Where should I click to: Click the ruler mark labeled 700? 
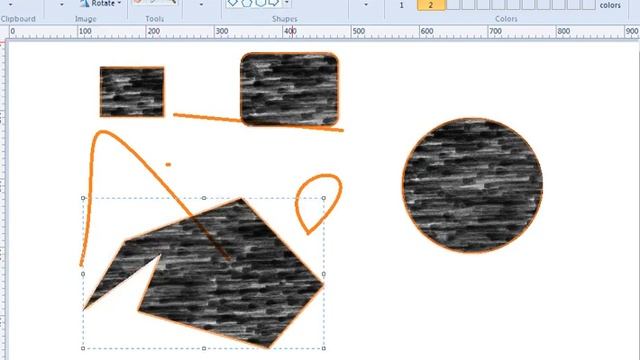coord(495,31)
